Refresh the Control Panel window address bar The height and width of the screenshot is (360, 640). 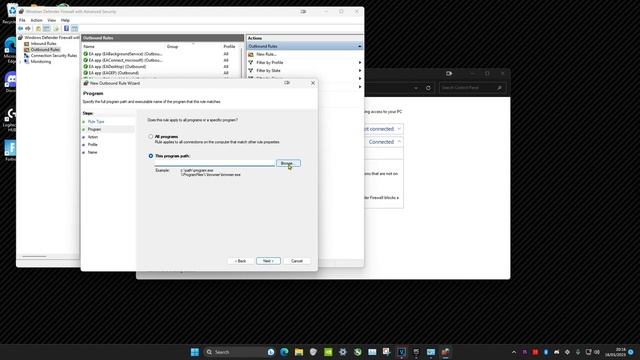point(428,88)
